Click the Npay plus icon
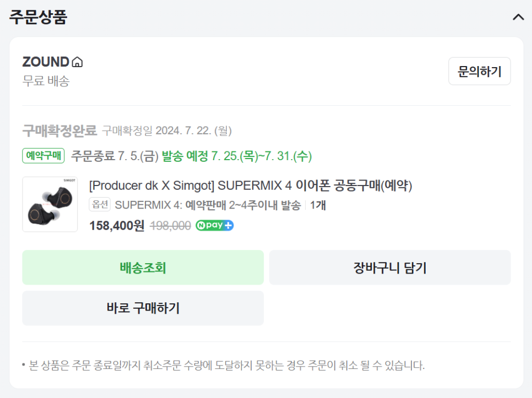 coord(214,226)
